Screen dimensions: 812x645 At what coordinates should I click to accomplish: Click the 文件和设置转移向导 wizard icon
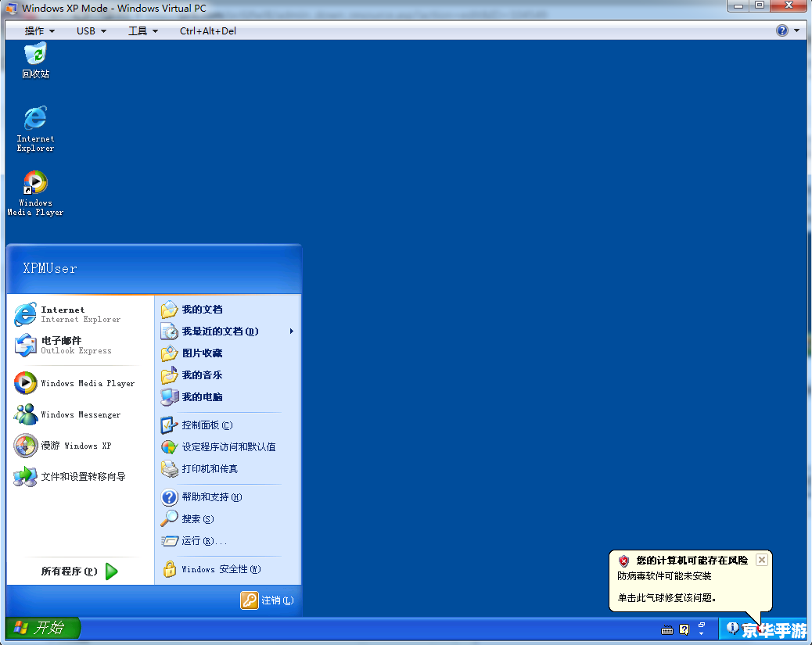point(25,476)
